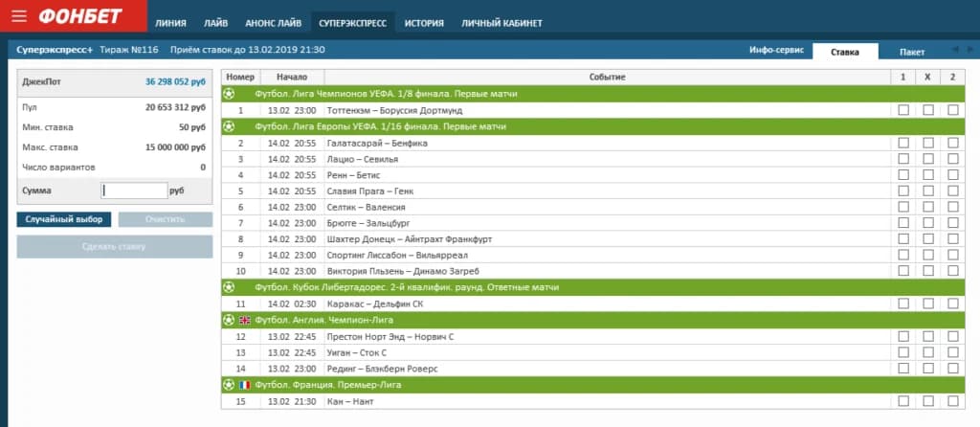Click the Тираж №116 label
Screen dimensions: 980x427
pyautogui.click(x=129, y=50)
